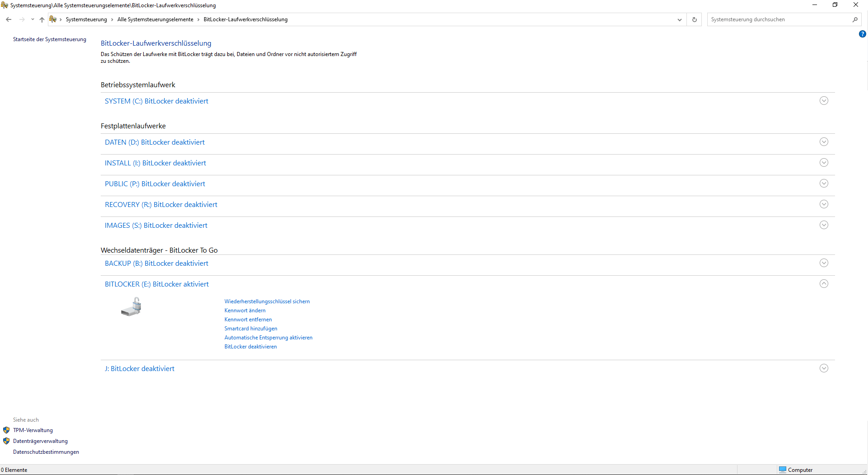Click Automatische Entsperrung aktivieren
Image resolution: width=868 pixels, height=475 pixels.
pos(268,338)
